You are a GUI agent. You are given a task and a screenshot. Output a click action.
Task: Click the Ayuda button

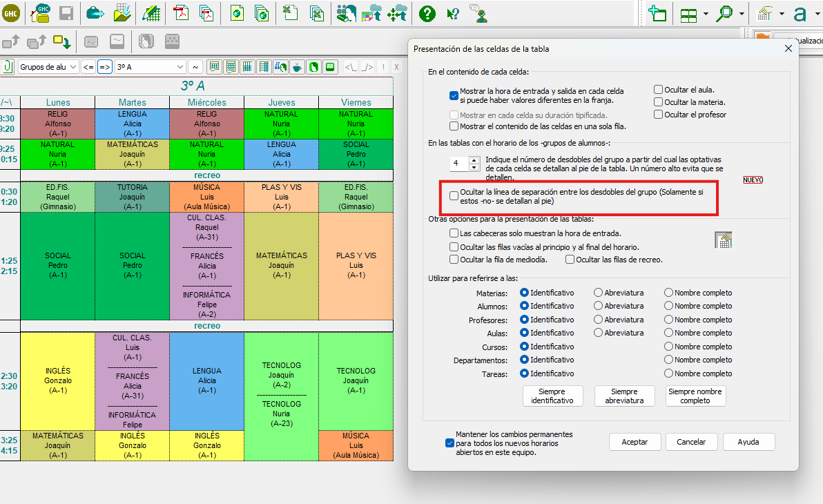click(x=748, y=442)
